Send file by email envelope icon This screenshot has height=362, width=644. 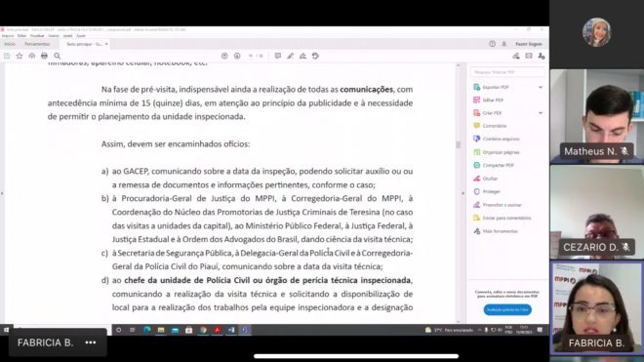click(529, 56)
